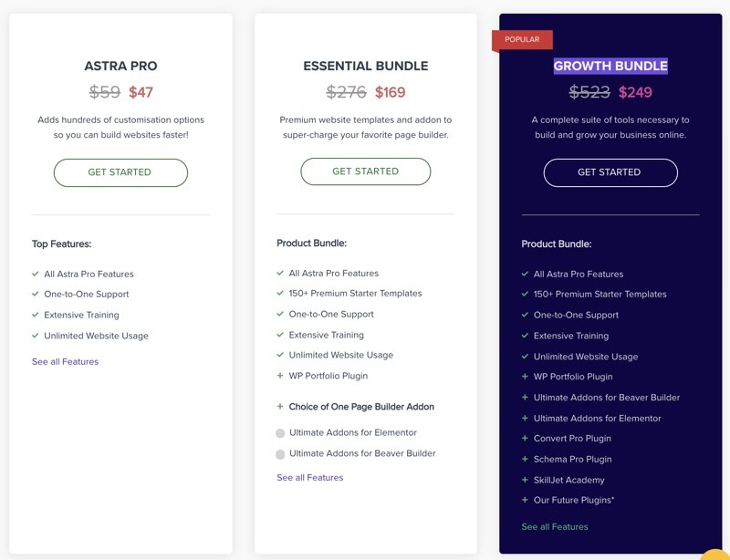Click Get Started under Growth Bundle
Viewport: 730px width, 560px height.
(x=610, y=172)
